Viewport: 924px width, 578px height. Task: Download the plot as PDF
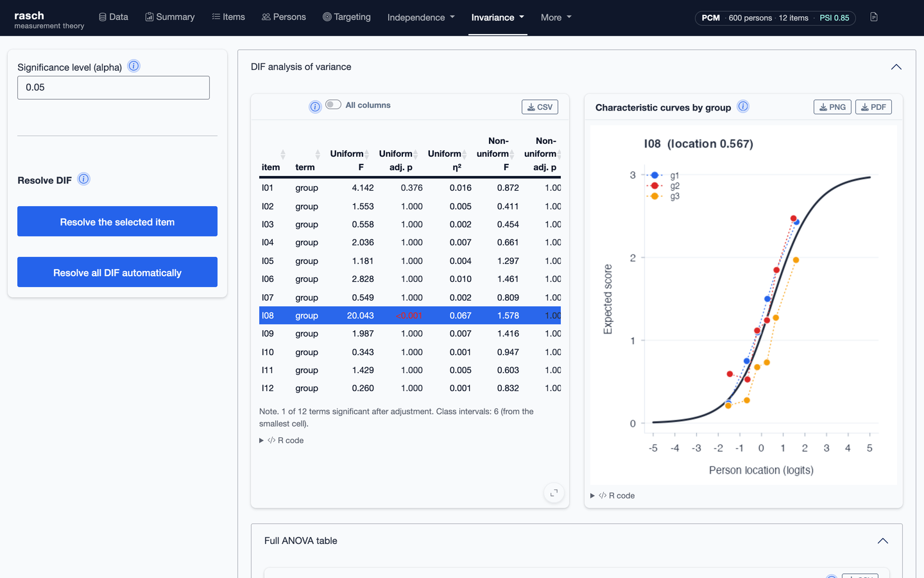click(873, 107)
